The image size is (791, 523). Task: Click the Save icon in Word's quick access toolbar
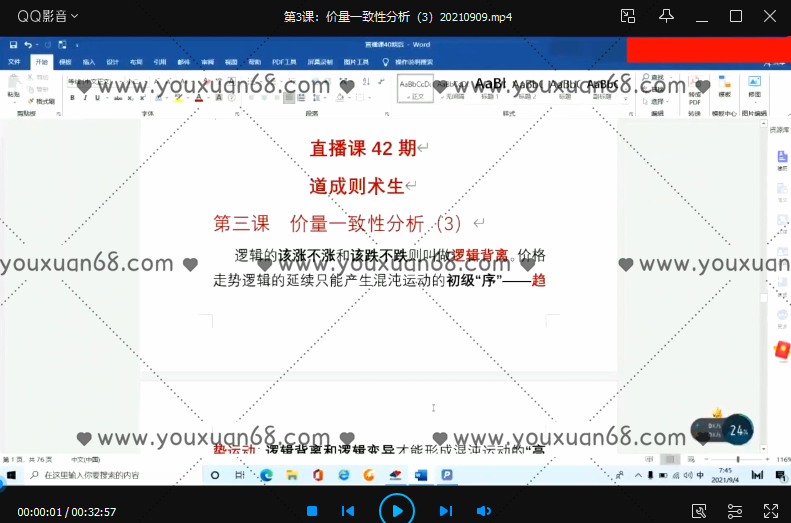coord(13,45)
